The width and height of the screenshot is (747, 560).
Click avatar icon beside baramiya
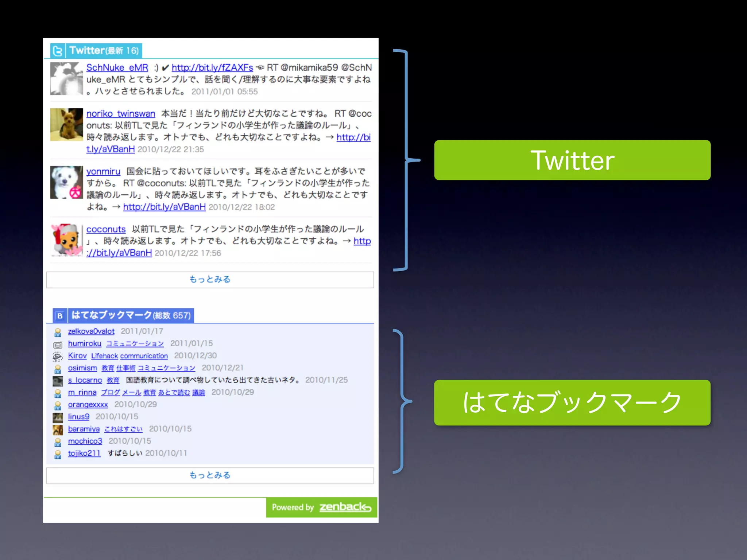[x=58, y=430]
